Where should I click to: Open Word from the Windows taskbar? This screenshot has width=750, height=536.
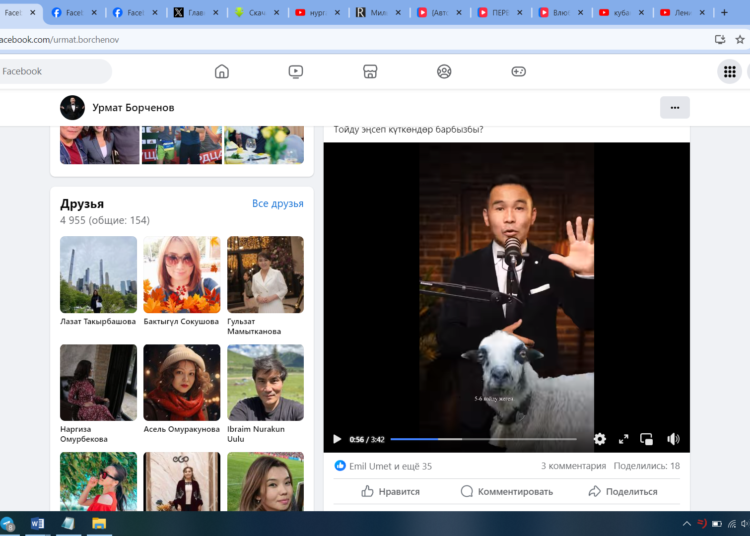tap(37, 524)
